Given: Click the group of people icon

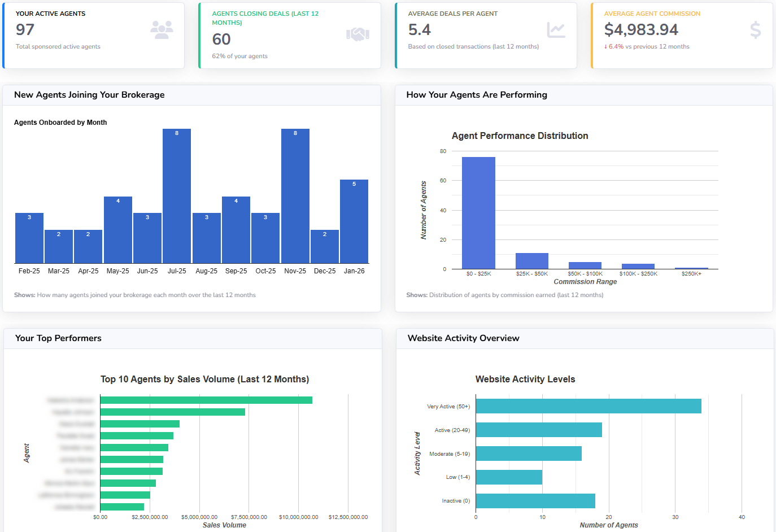Looking at the screenshot, I should (x=162, y=30).
